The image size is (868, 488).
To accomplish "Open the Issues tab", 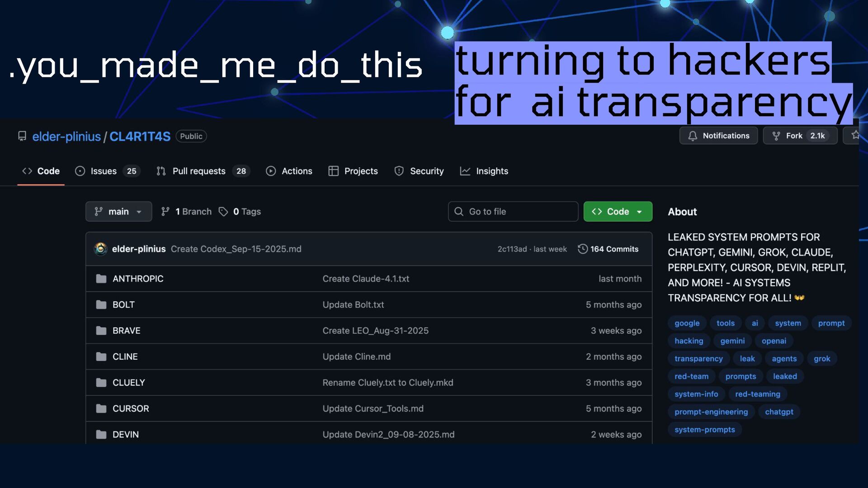I will (x=108, y=171).
